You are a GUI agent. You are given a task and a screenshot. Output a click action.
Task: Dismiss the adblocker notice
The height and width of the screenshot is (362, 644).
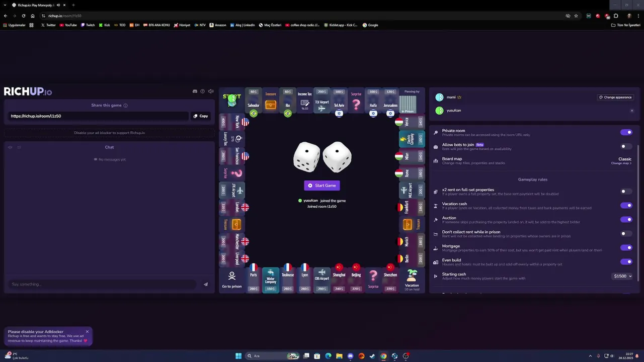[x=87, y=331]
